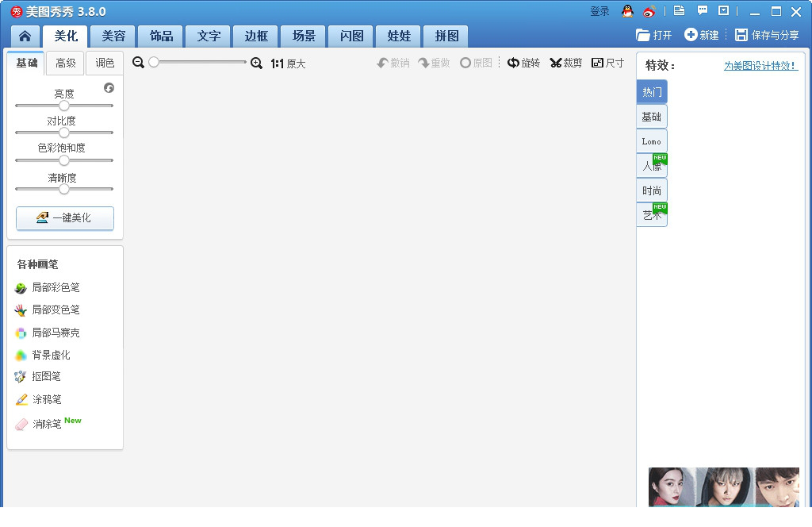Switch to the 场景 tab
Image resolution: width=812 pixels, height=527 pixels.
click(304, 37)
